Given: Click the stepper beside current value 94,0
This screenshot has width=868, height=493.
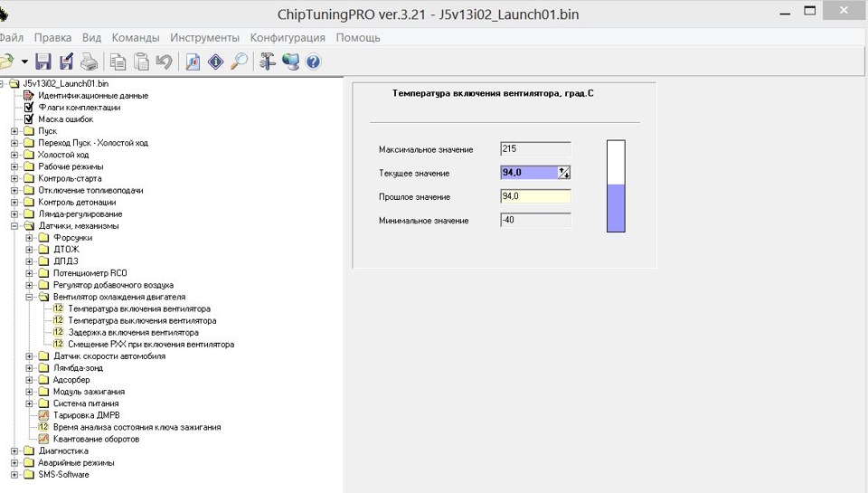Looking at the screenshot, I should [x=564, y=173].
